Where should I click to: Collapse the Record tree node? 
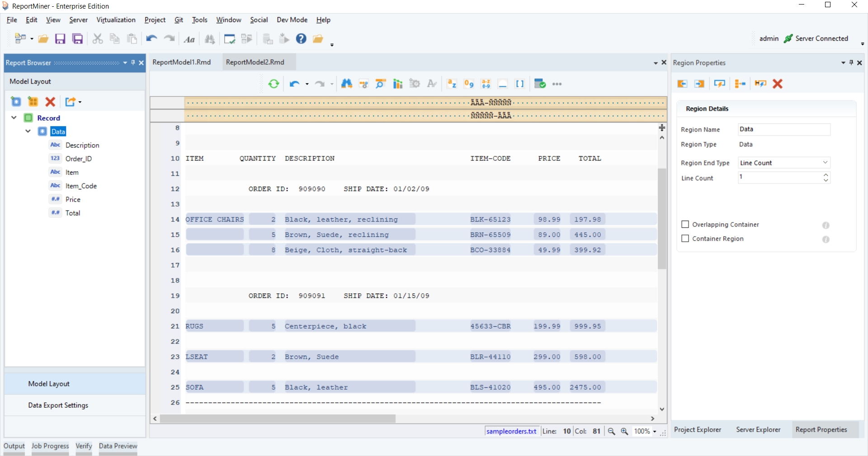(x=14, y=118)
